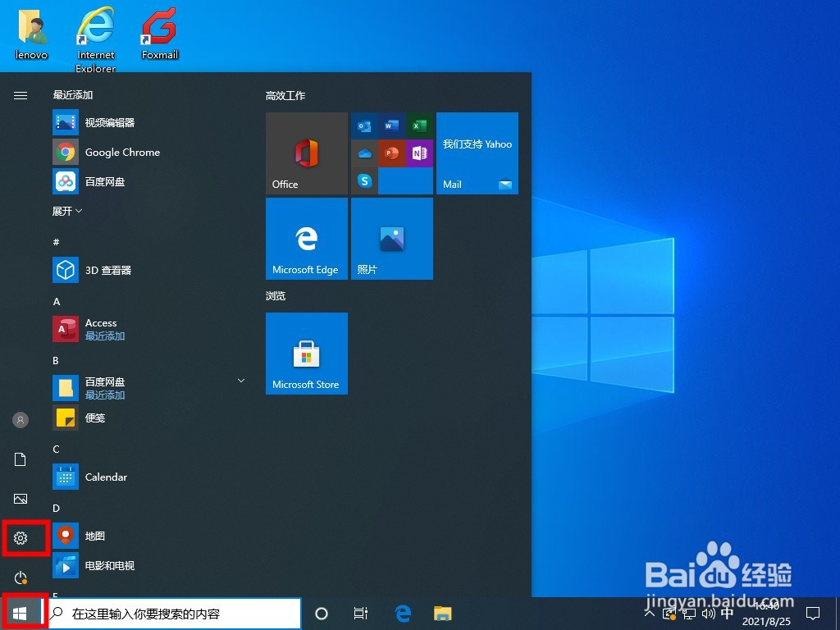Open the Office tile

307,153
